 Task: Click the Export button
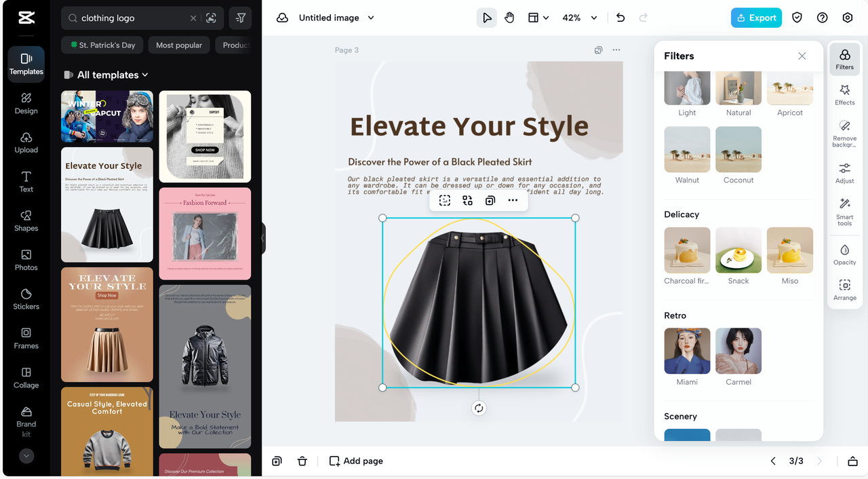point(756,18)
